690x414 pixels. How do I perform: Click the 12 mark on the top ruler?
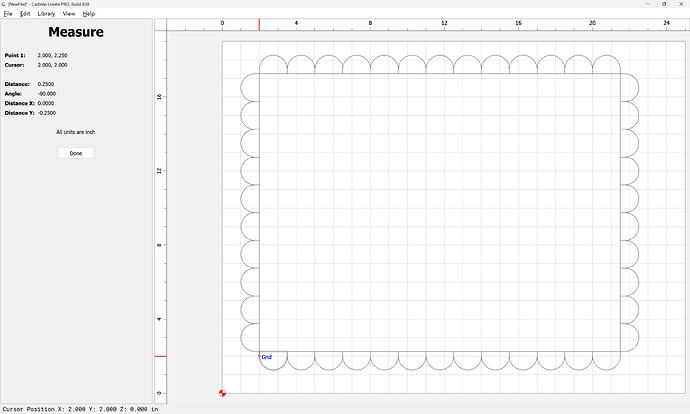pos(444,22)
